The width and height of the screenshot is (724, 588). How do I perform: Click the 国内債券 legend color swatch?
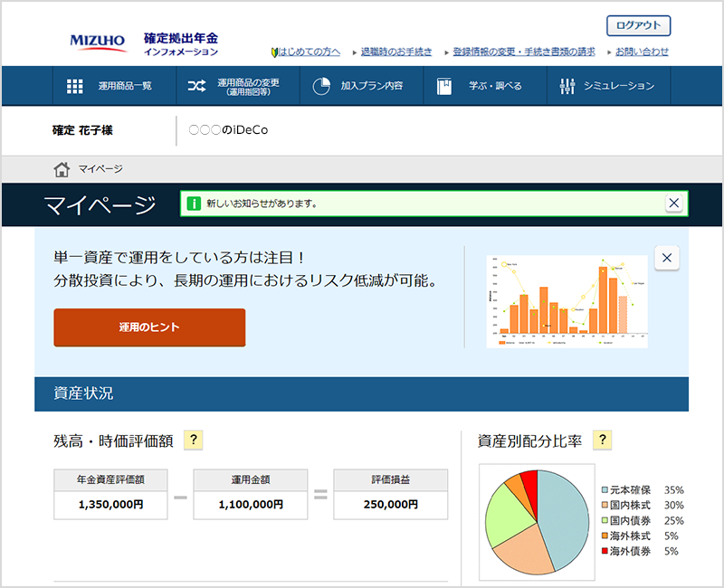coord(605,520)
